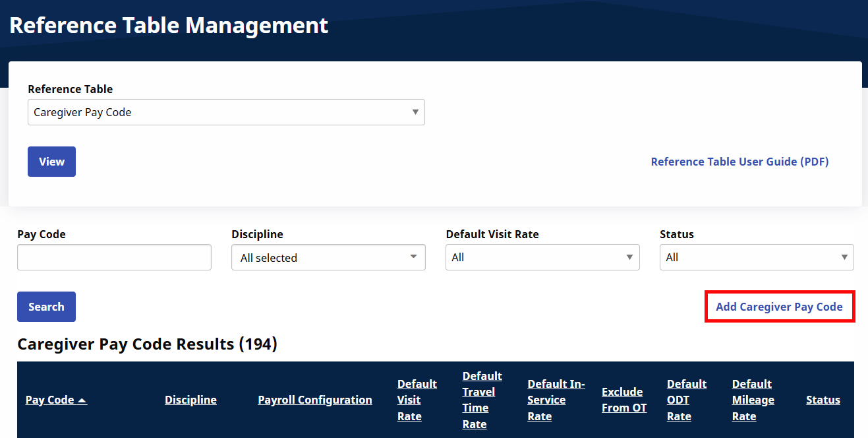Sort by Payroll Configuration column header
The width and height of the screenshot is (868, 438).
(x=315, y=400)
